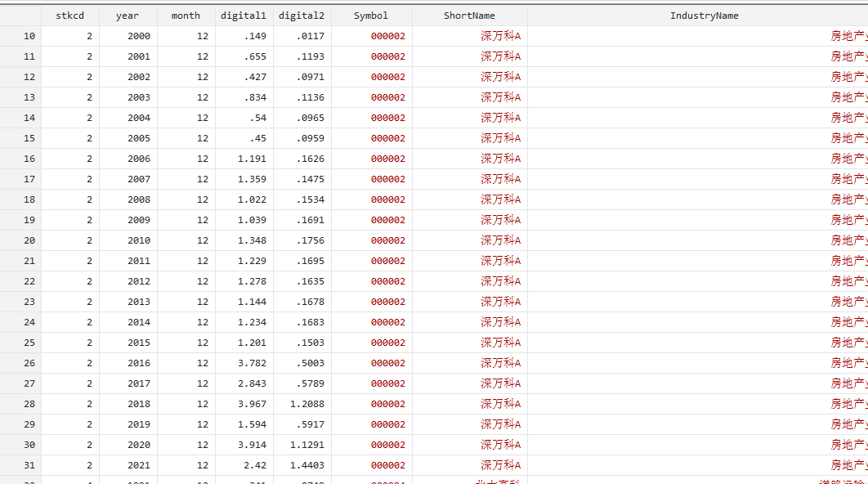Image resolution: width=868 pixels, height=484 pixels.
Task: Select row number 31
Action: [20, 465]
